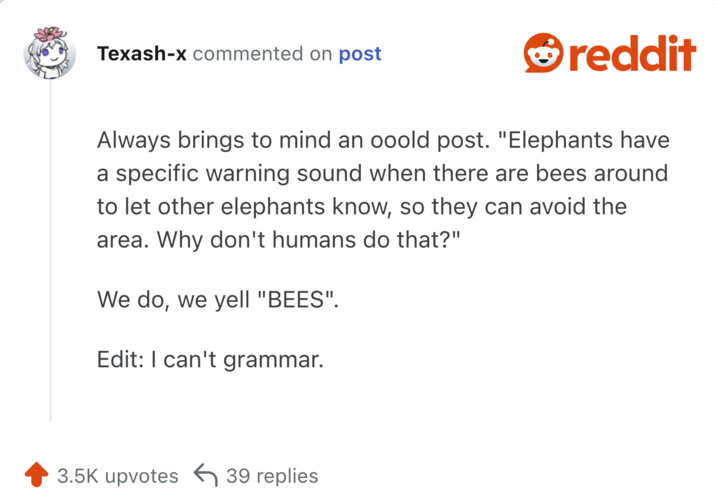Click the orange "reddit" wordmark
Image resolution: width=716 pixels, height=497 pixels.
(x=633, y=54)
